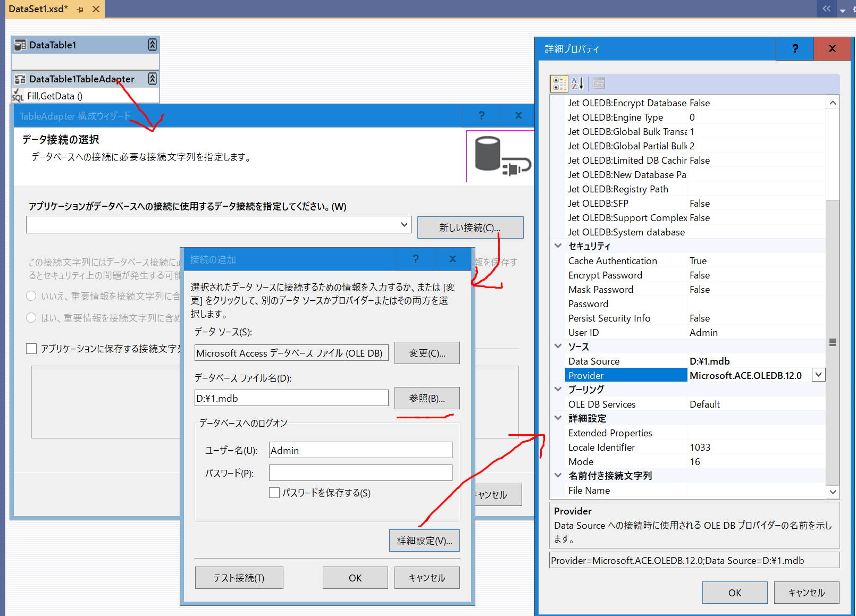
Task: Click the SQL icon next to Fill,GetData
Action: 17,96
